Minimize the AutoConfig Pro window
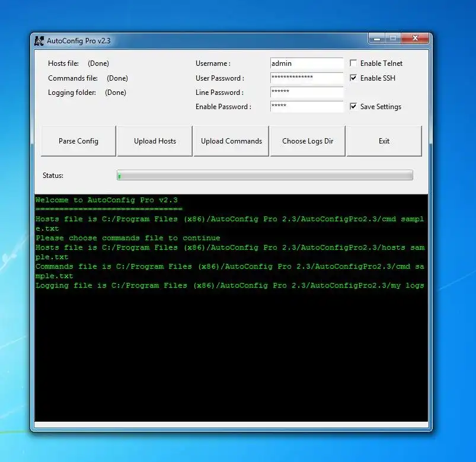 (377, 39)
